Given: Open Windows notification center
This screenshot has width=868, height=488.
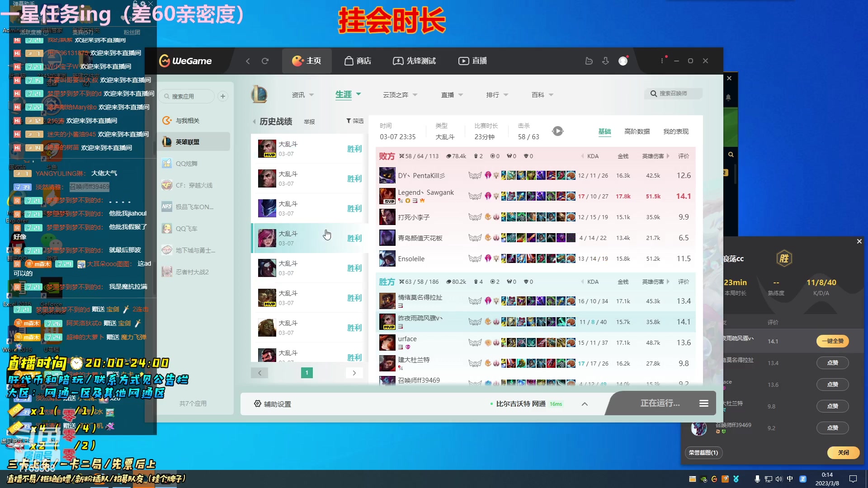Looking at the screenshot, I should tap(853, 479).
